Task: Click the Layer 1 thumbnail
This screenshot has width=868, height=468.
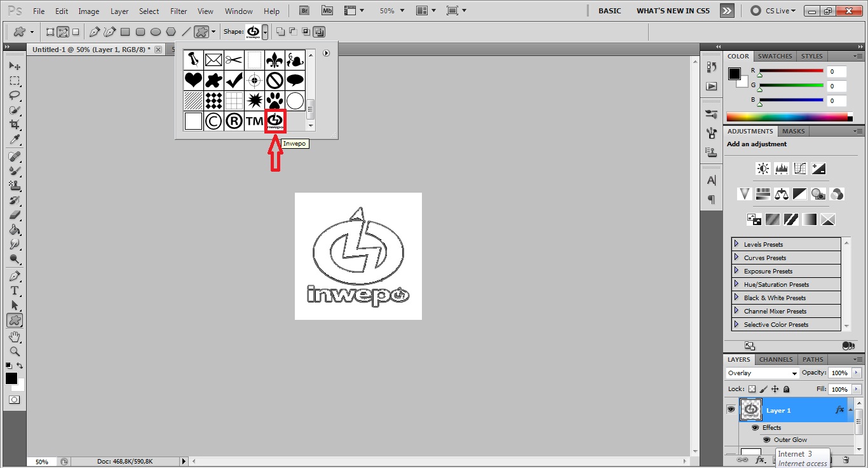Action: click(x=751, y=410)
